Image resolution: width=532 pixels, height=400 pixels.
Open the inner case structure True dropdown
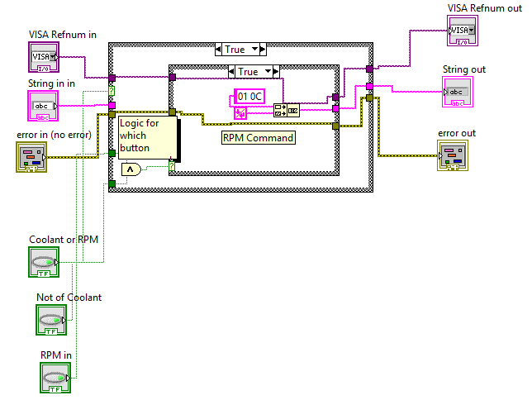(x=268, y=72)
